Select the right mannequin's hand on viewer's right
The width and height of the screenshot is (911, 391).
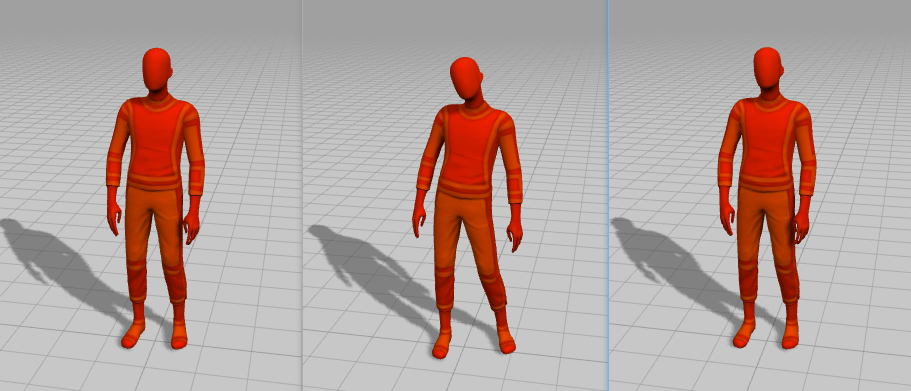click(x=802, y=218)
